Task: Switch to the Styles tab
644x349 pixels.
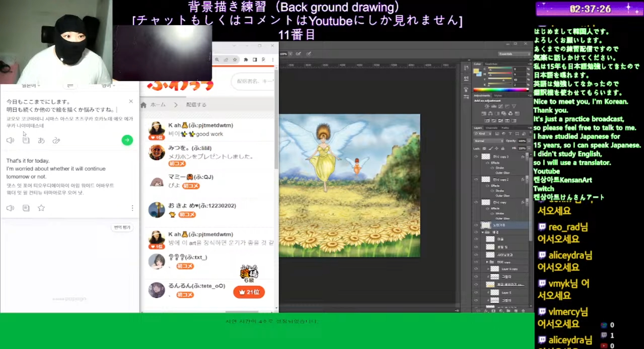Action: (x=498, y=96)
